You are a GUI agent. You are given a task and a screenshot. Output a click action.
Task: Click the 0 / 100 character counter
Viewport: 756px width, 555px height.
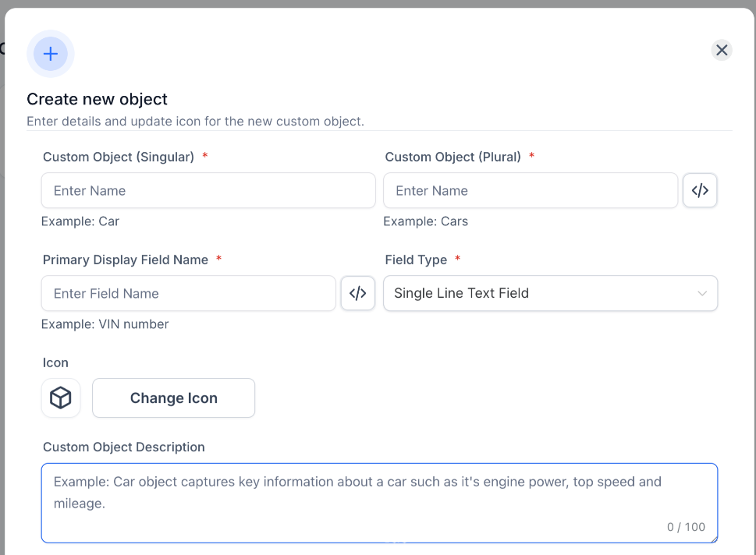pyautogui.click(x=686, y=527)
